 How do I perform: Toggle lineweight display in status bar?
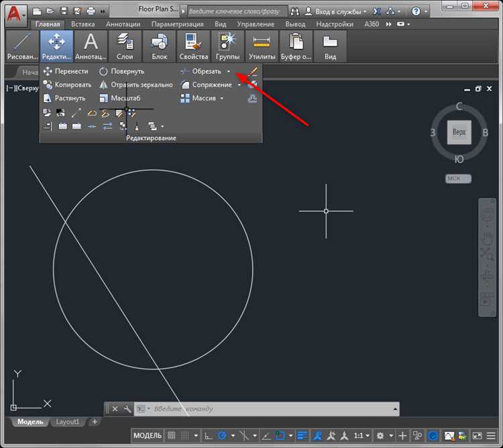[302, 436]
